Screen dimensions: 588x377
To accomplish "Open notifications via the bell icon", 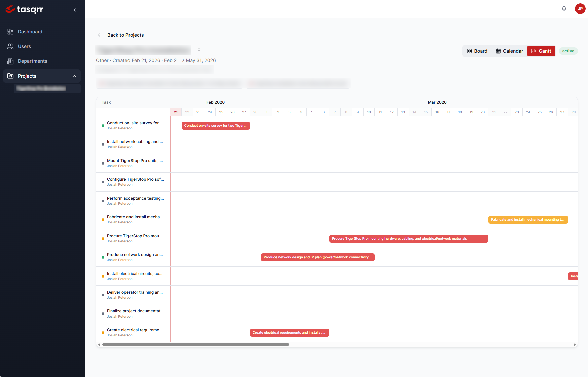I will [564, 8].
